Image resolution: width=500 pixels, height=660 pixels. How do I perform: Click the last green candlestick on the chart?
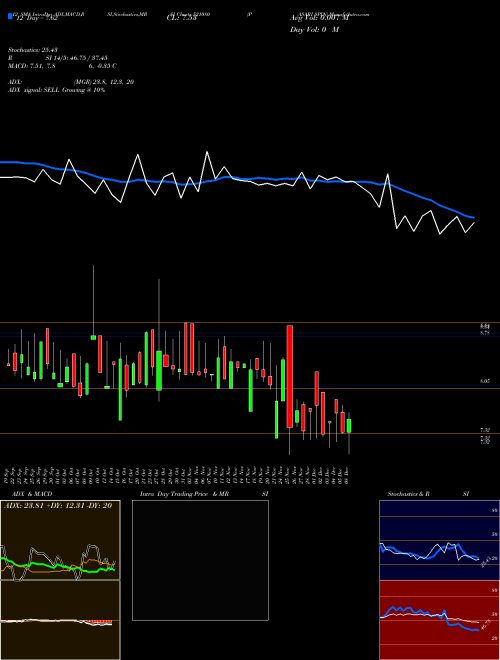click(x=349, y=426)
